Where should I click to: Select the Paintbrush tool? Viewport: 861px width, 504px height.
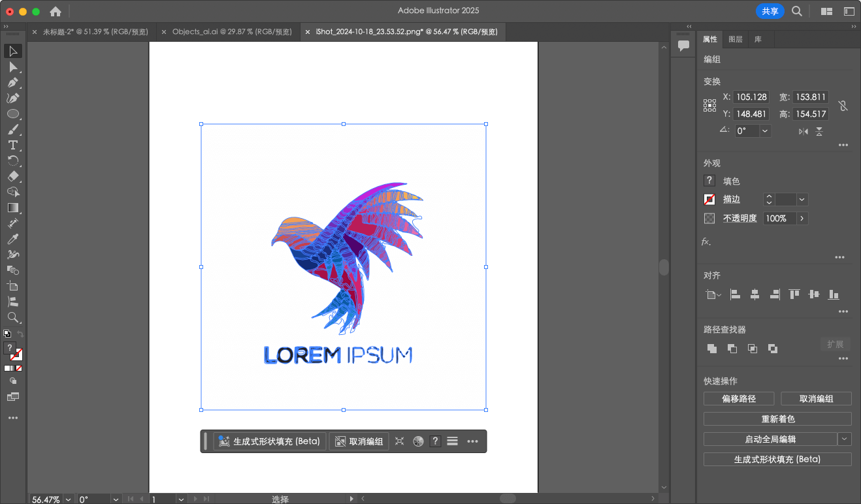pos(13,130)
